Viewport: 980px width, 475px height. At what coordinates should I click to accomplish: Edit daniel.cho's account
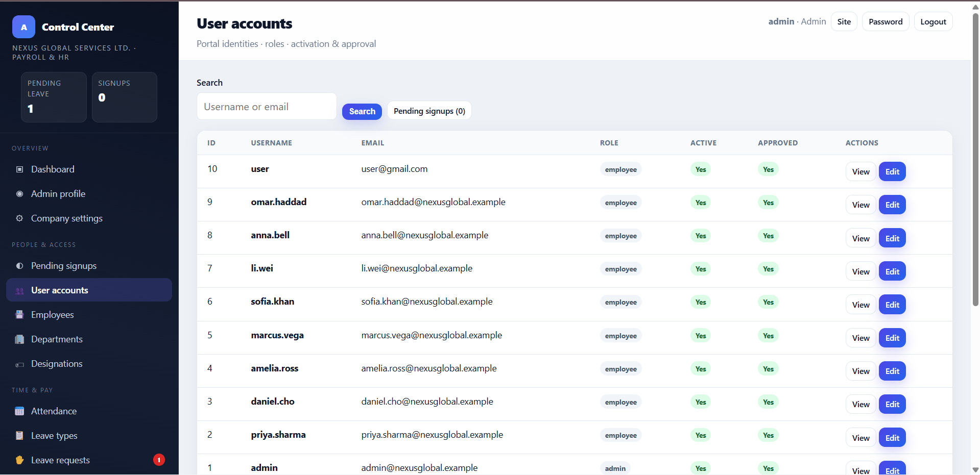892,404
